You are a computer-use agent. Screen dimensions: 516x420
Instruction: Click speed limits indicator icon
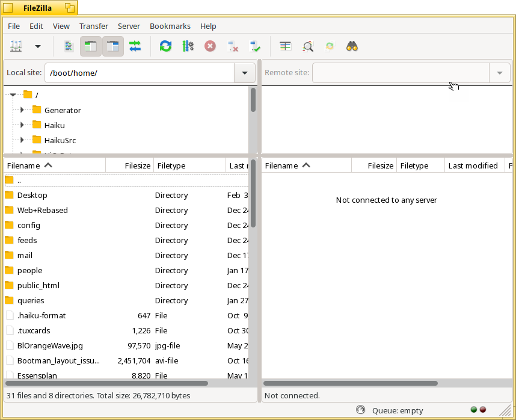tap(361, 410)
